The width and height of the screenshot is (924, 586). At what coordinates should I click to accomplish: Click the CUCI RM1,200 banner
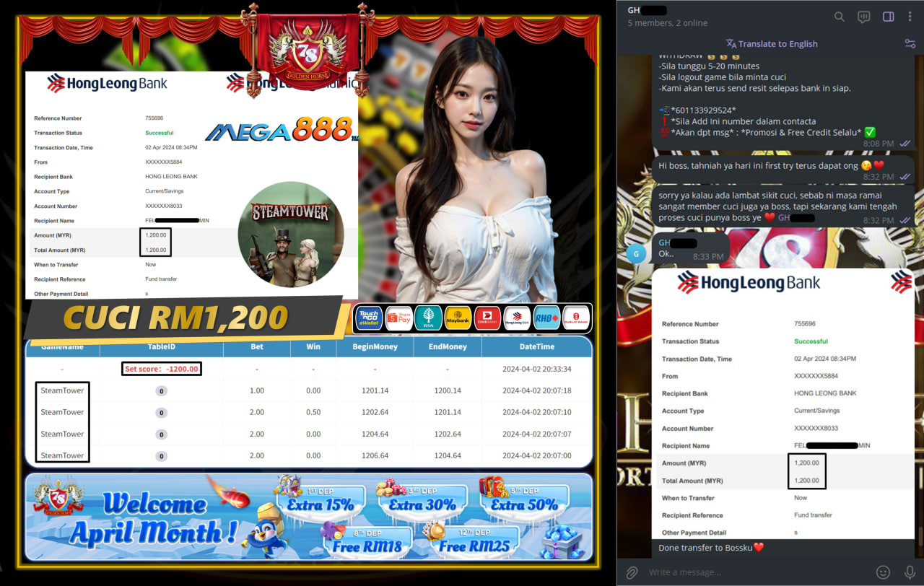(x=175, y=318)
